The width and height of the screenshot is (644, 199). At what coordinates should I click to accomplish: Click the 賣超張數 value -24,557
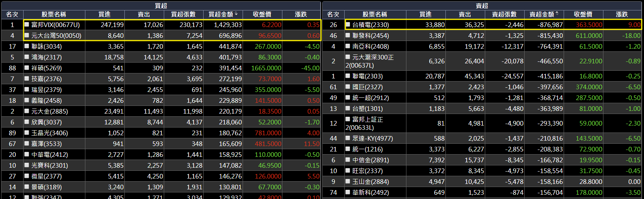(x=513, y=76)
